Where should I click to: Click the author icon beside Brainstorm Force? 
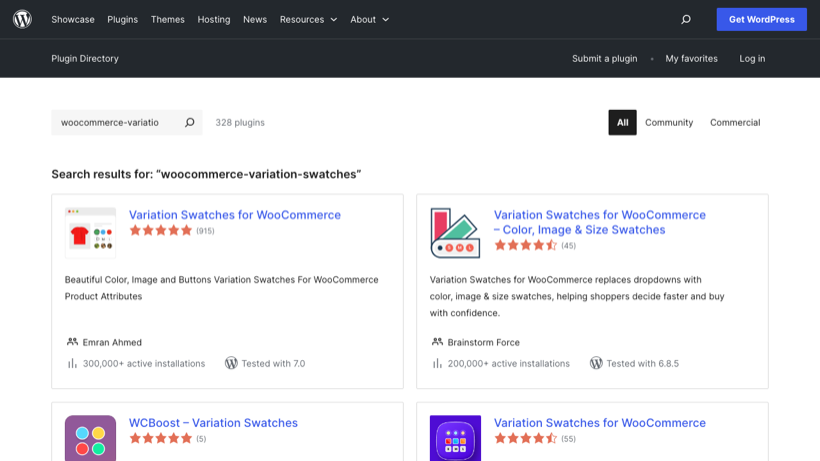coord(437,342)
